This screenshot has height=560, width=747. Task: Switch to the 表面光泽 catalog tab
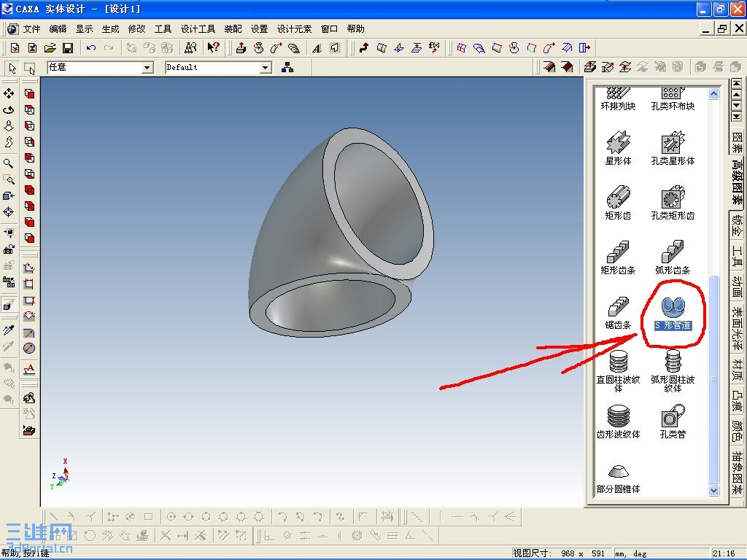coord(737,329)
